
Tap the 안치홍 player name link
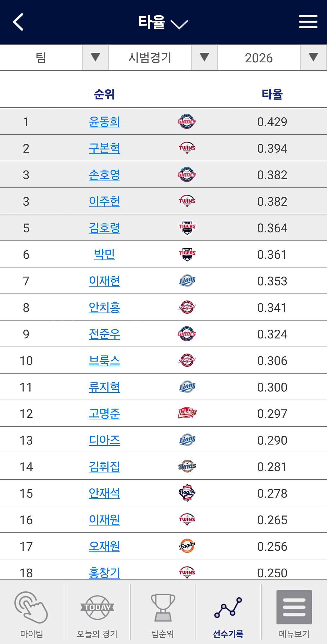click(x=104, y=308)
